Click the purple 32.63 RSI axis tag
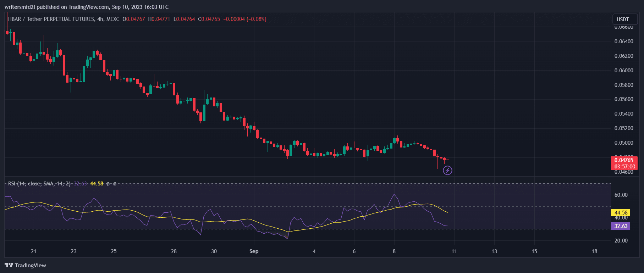 tap(620, 226)
